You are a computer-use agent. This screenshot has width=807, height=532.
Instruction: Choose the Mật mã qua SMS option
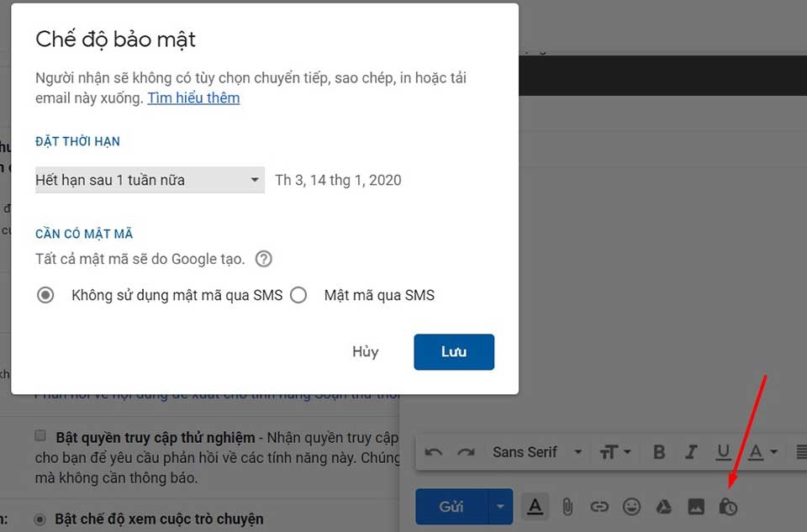pyautogui.click(x=298, y=295)
